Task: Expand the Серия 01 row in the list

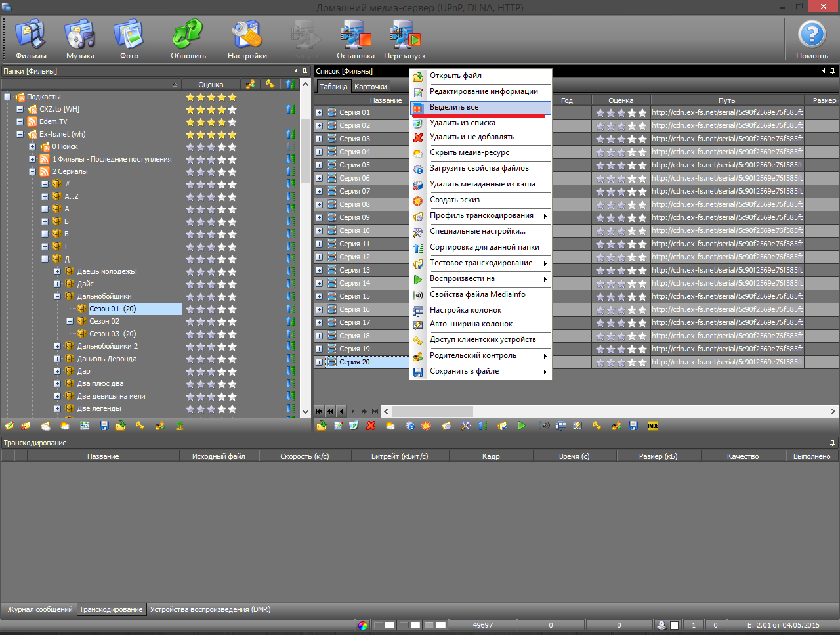Action: coord(319,112)
